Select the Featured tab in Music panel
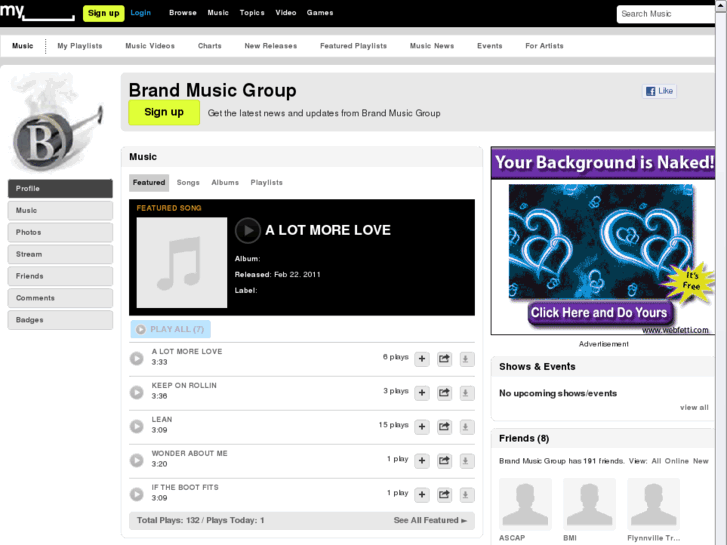This screenshot has width=727, height=545. 149,183
